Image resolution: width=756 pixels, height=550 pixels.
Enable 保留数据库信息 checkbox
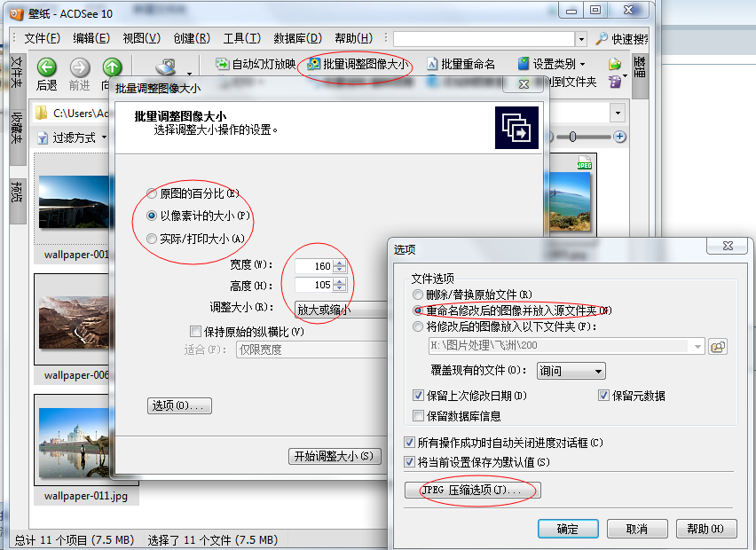click(x=418, y=415)
